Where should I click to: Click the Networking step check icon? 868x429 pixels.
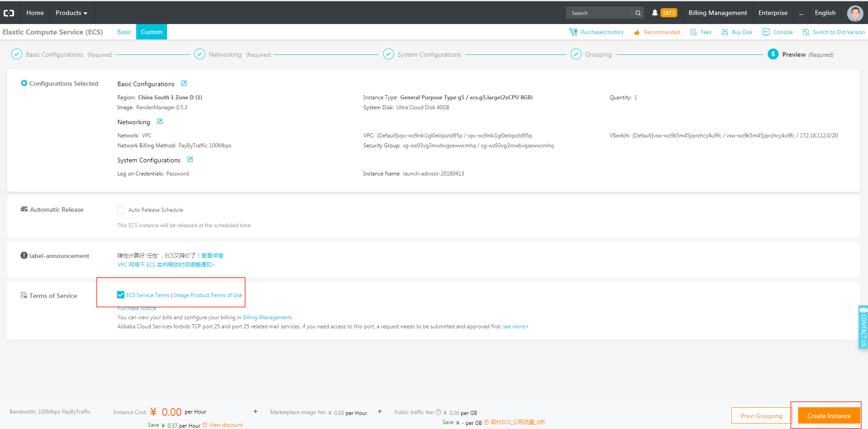click(200, 54)
